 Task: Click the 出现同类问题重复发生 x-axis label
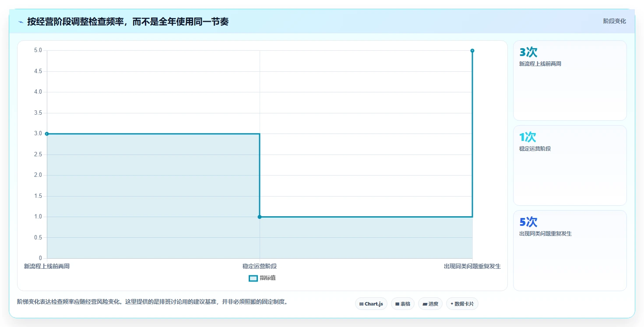(x=472, y=266)
